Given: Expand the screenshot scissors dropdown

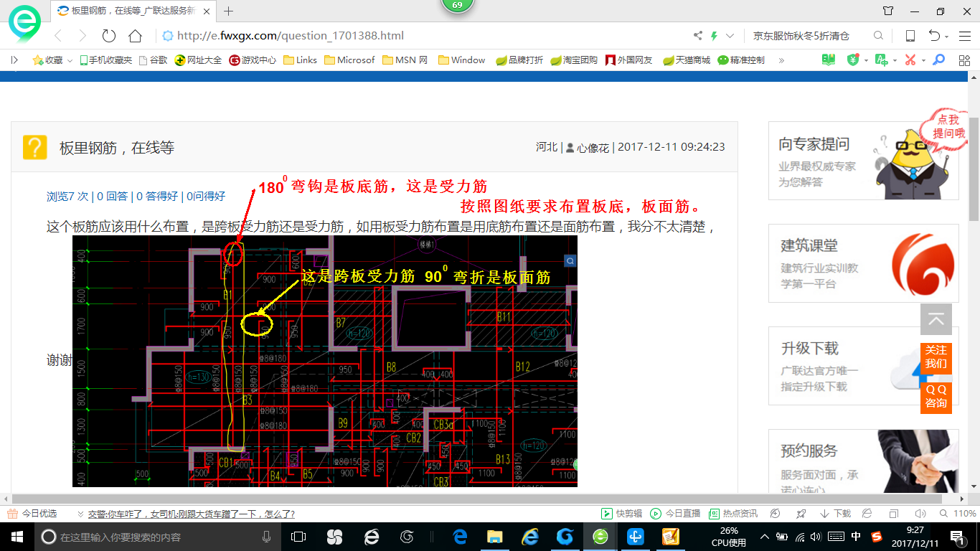Looking at the screenshot, I should click(923, 61).
